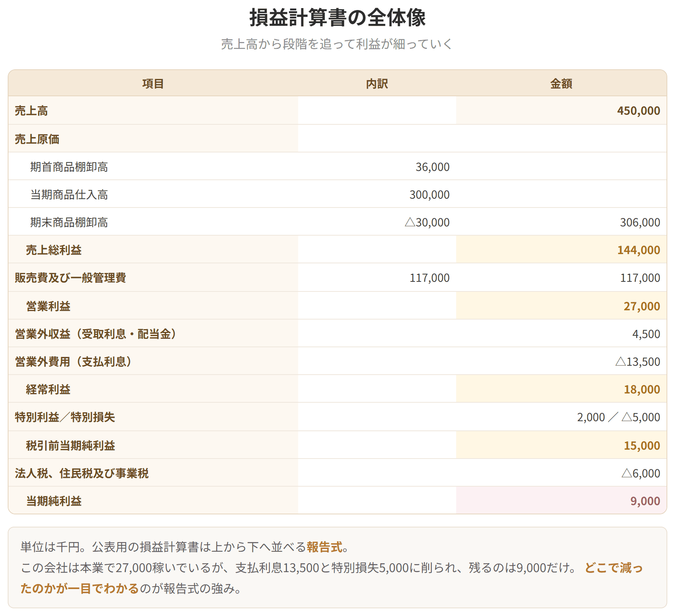The image size is (675, 616).
Task: Click the tax amount △6,000
Action: coord(641,473)
